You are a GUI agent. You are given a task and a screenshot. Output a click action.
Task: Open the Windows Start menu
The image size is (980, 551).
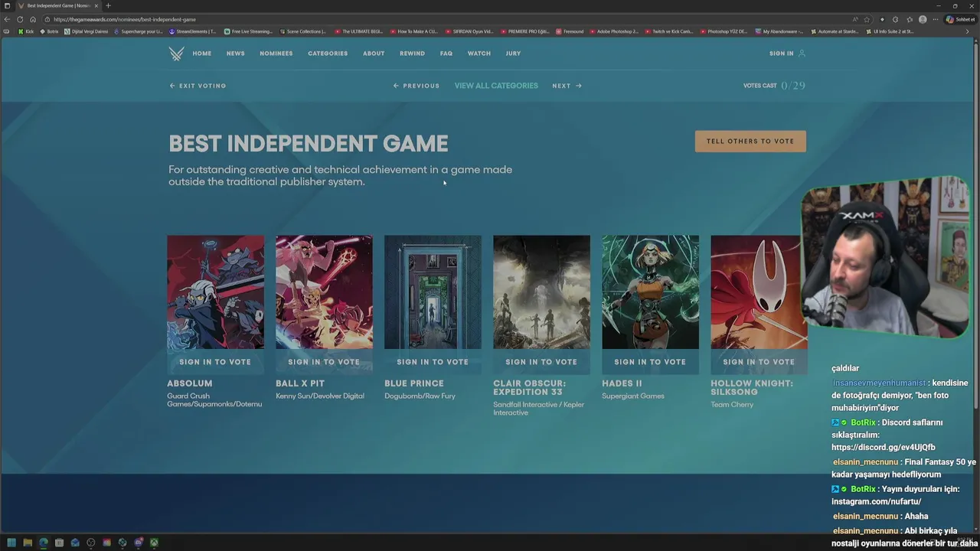coord(11,543)
